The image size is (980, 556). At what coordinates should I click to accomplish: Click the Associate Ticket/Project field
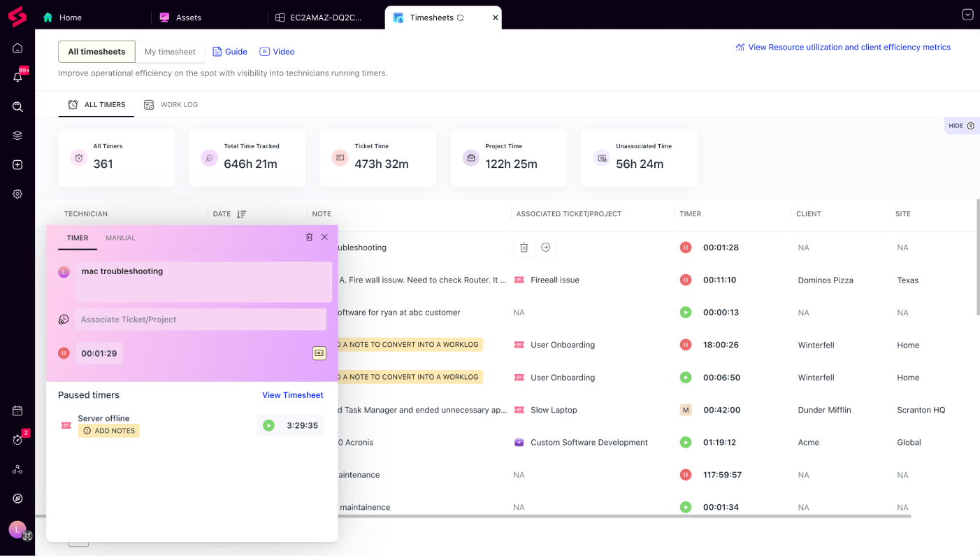point(200,320)
